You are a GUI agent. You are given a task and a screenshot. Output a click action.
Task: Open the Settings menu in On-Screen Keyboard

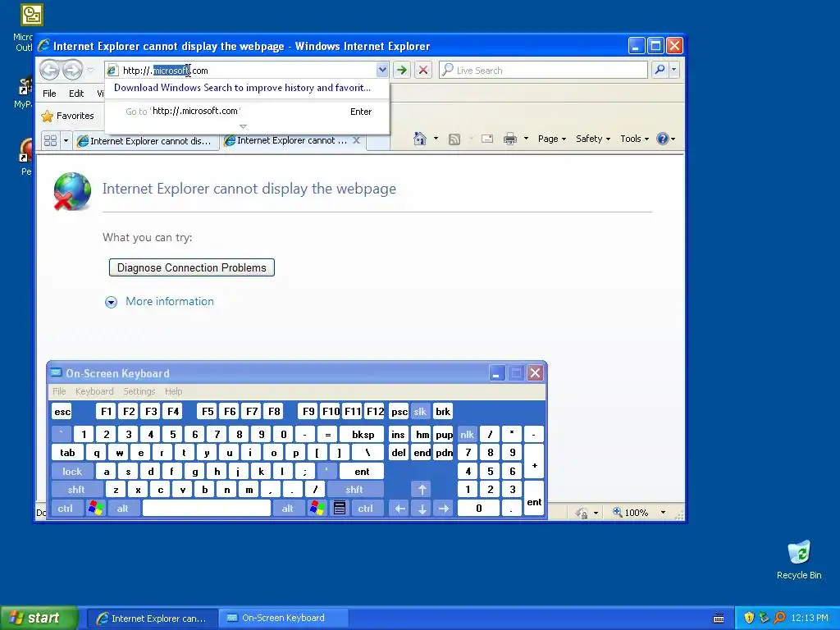[139, 391]
